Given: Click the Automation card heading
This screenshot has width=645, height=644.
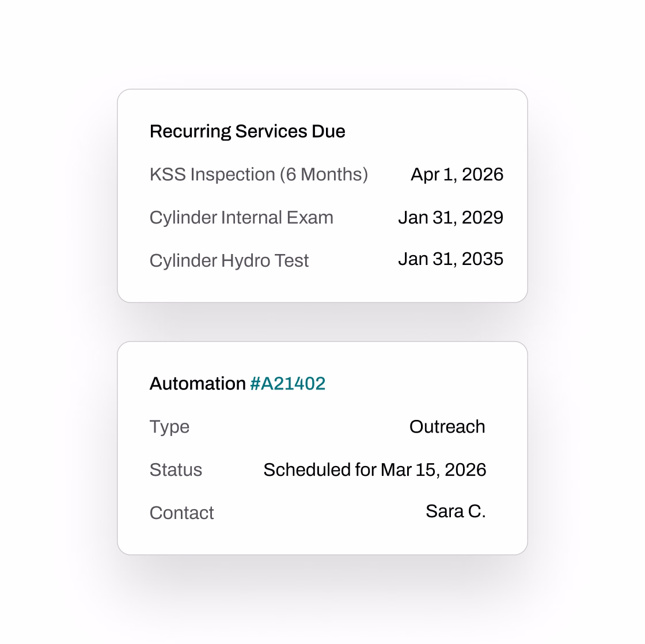Looking at the screenshot, I should (x=237, y=383).
